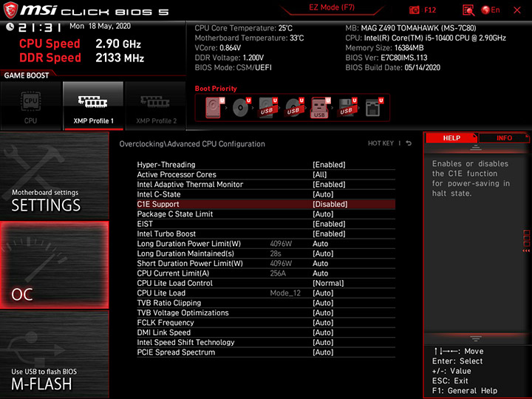Image resolution: width=532 pixels, height=399 pixels.
Task: Change language via the En globe icon
Action: pos(491,10)
